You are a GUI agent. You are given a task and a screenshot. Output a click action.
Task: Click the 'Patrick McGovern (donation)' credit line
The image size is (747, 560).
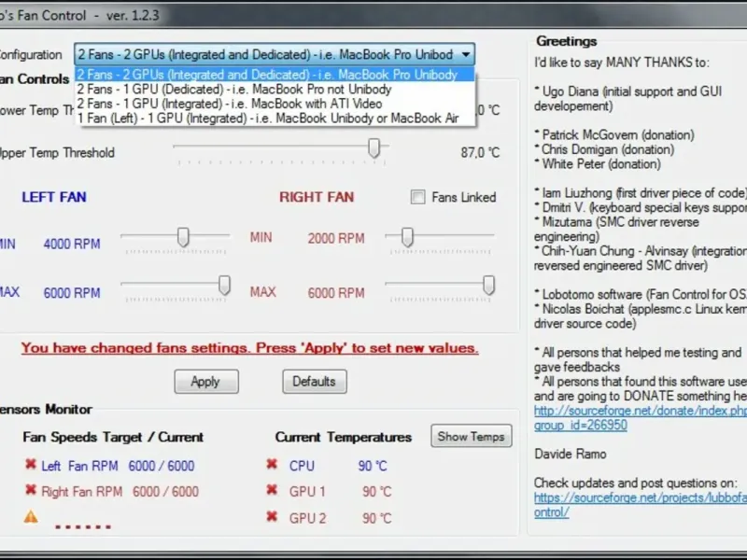(x=614, y=134)
